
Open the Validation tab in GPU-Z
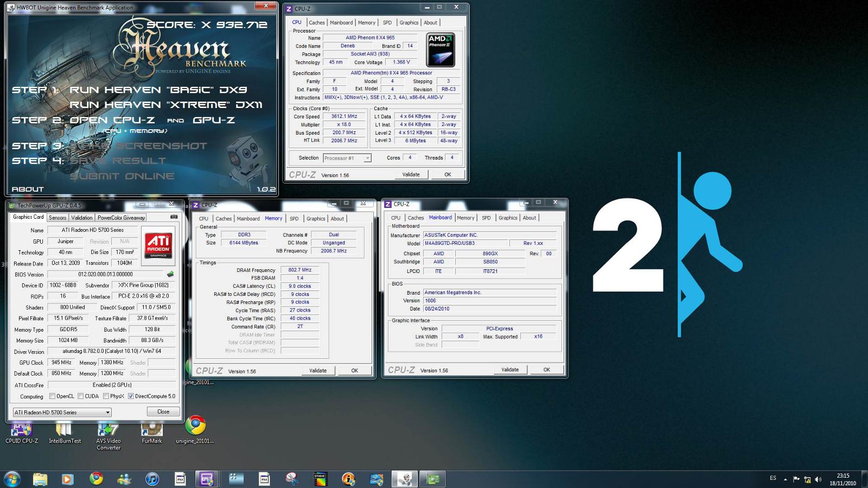[x=82, y=218]
